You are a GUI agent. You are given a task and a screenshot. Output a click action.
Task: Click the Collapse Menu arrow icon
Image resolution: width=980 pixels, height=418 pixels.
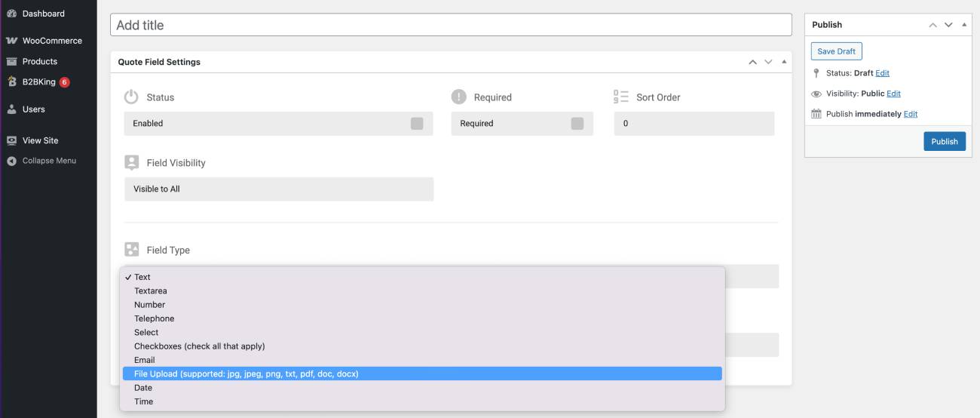click(11, 161)
